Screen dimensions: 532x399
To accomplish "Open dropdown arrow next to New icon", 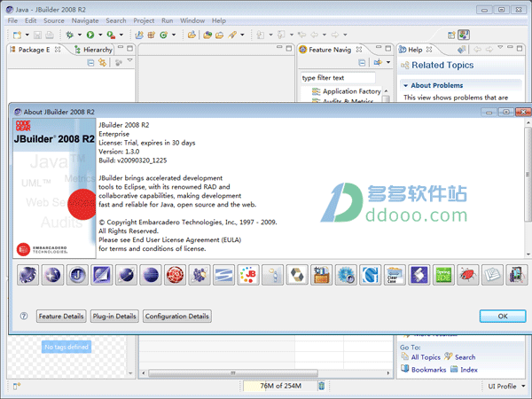I will click(27, 35).
